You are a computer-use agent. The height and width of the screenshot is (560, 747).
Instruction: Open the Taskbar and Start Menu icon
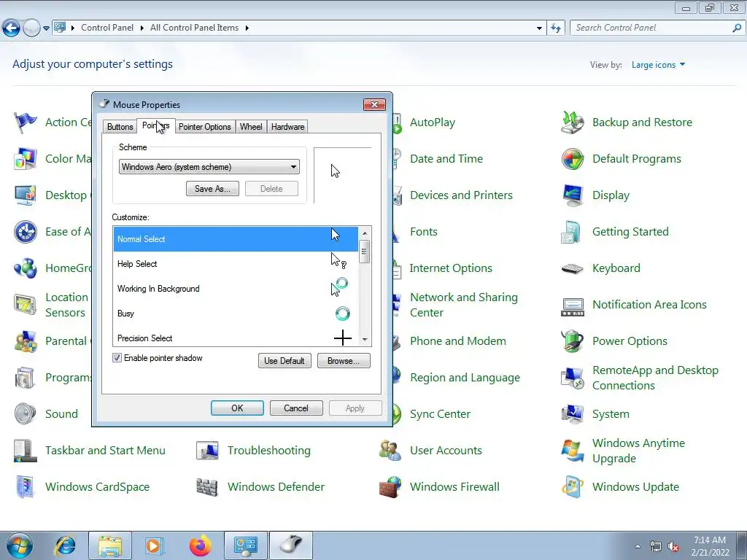(26, 451)
